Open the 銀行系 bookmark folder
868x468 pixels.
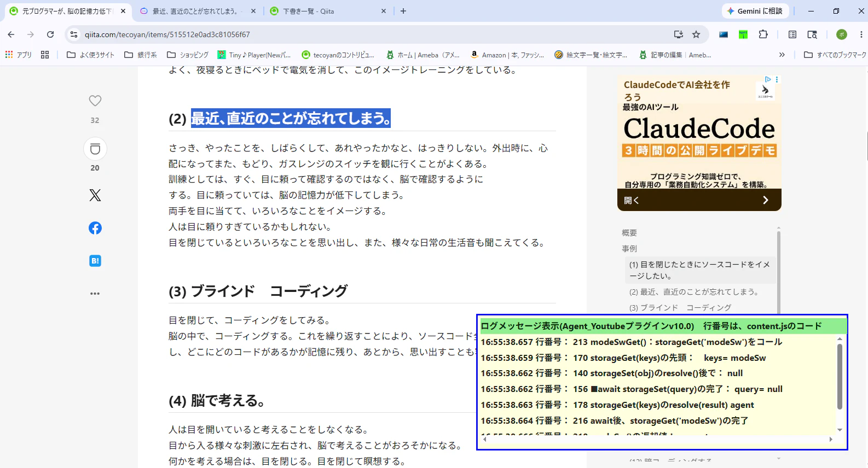click(141, 55)
